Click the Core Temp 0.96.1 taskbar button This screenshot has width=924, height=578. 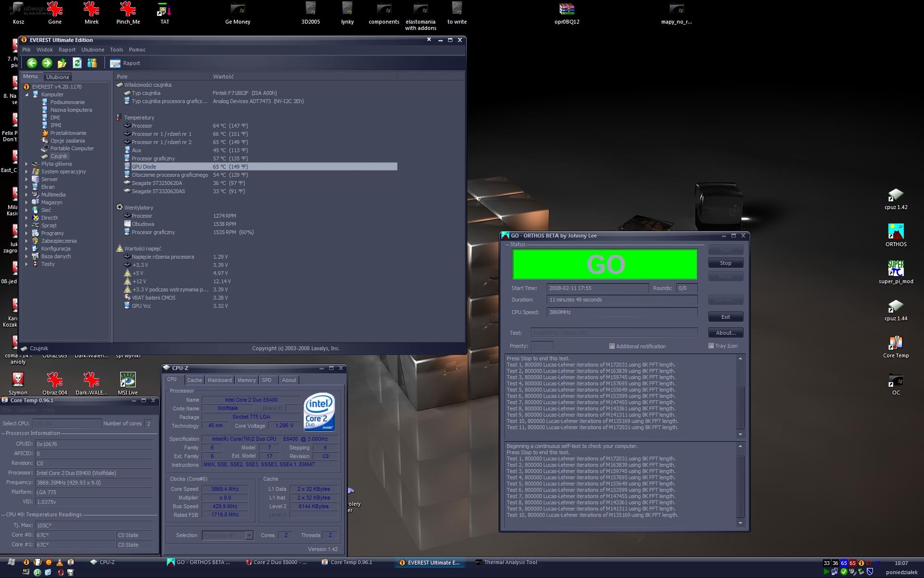347,562
